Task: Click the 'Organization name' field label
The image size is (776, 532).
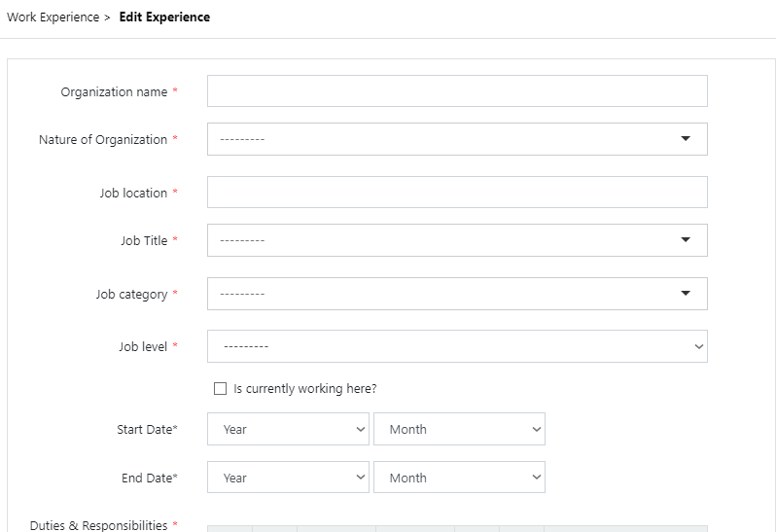Action: coord(114,92)
